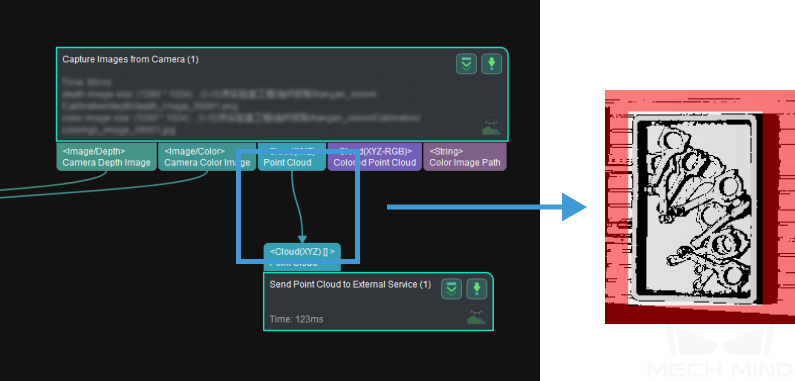The width and height of the screenshot is (795, 381).
Task: Click double-chevron icon on Send Point Cloud step
Action: tap(451, 289)
